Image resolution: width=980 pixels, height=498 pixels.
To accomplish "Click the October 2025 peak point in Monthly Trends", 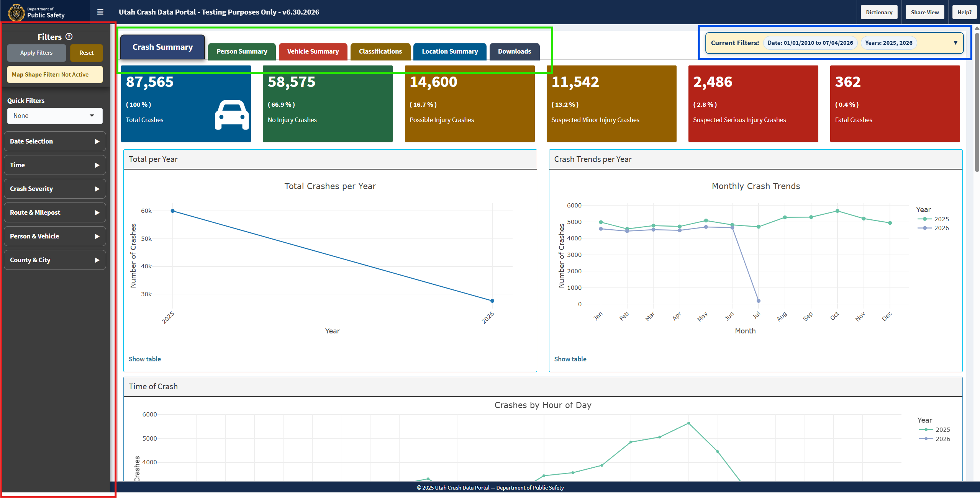I will click(837, 211).
